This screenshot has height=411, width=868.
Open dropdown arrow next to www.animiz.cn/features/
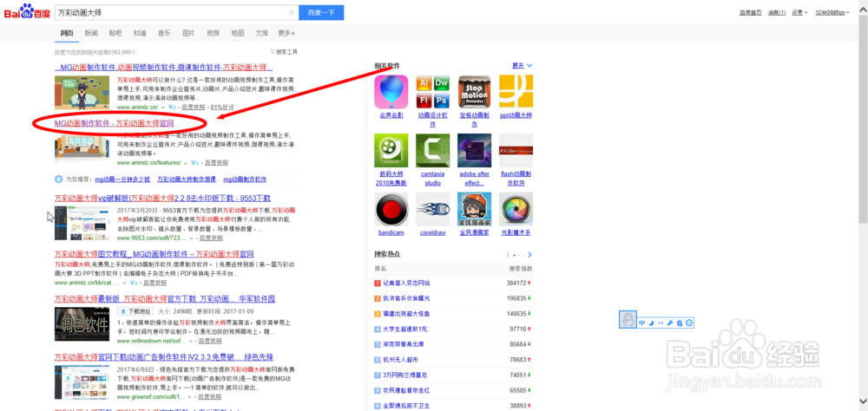click(x=186, y=163)
